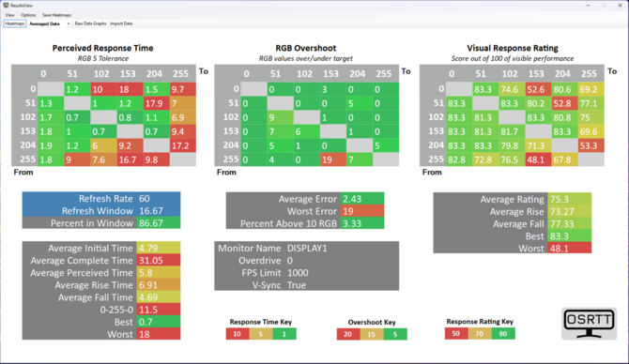The image size is (629, 364).
Task: Click the yellow 70 rating key swatch
Action: click(x=480, y=334)
